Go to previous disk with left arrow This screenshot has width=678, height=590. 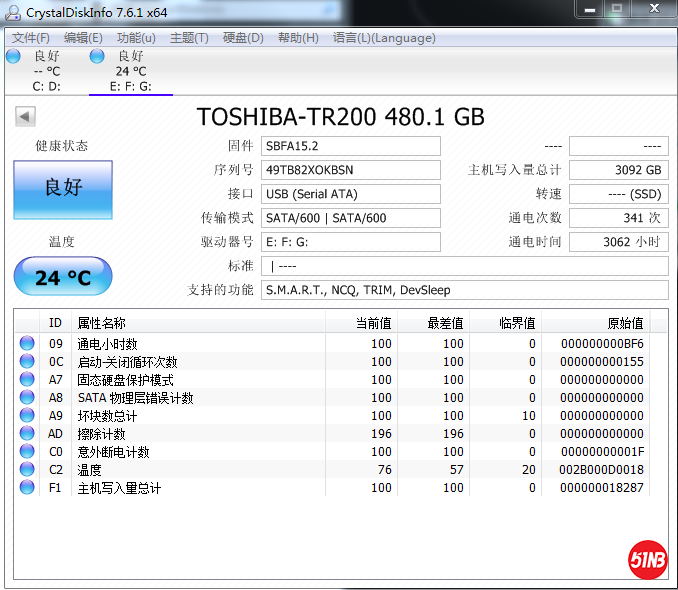click(25, 116)
